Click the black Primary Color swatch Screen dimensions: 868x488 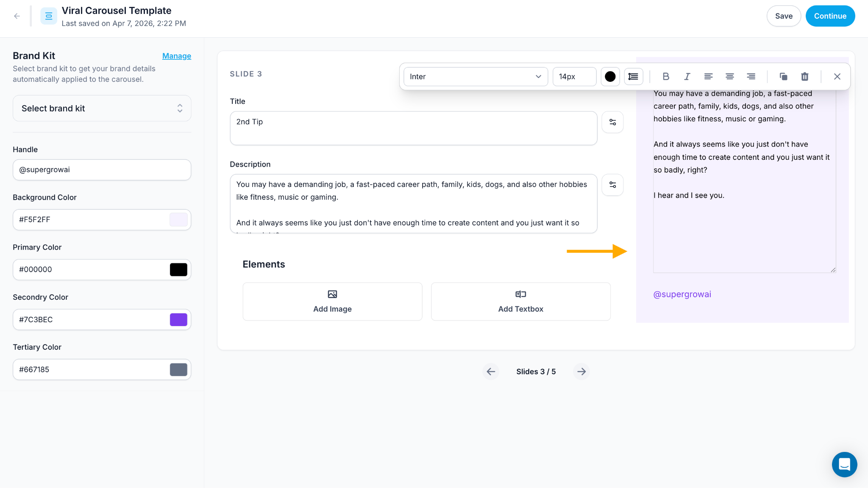[178, 270]
